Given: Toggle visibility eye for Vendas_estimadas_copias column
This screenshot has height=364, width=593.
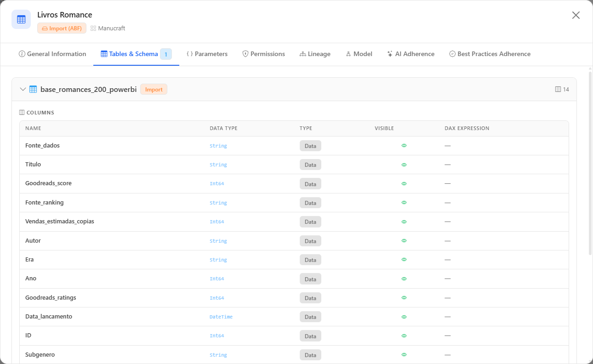Looking at the screenshot, I should pos(404,222).
